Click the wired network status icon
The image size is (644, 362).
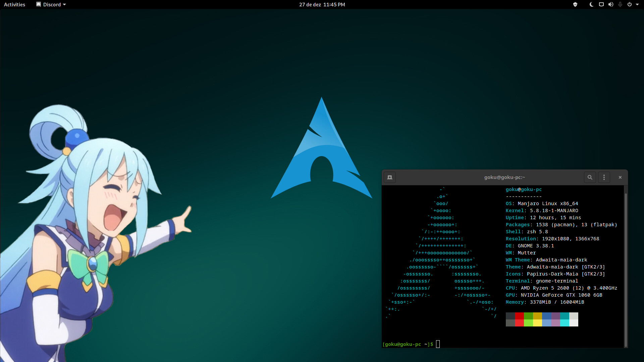point(601,4)
